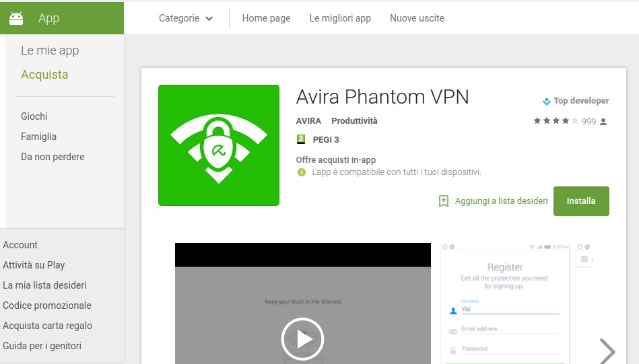Expand the Categorie dropdown
Image resolution: width=639 pixels, height=364 pixels.
[185, 18]
